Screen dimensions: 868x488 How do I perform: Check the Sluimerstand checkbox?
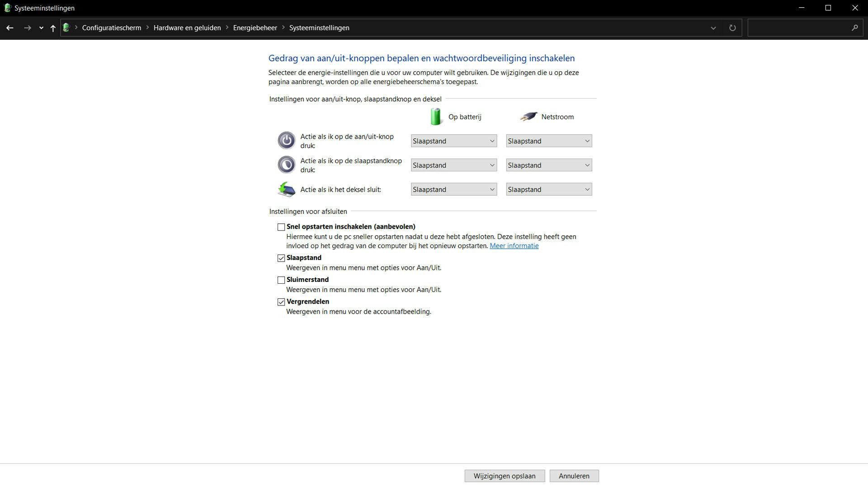[281, 280]
